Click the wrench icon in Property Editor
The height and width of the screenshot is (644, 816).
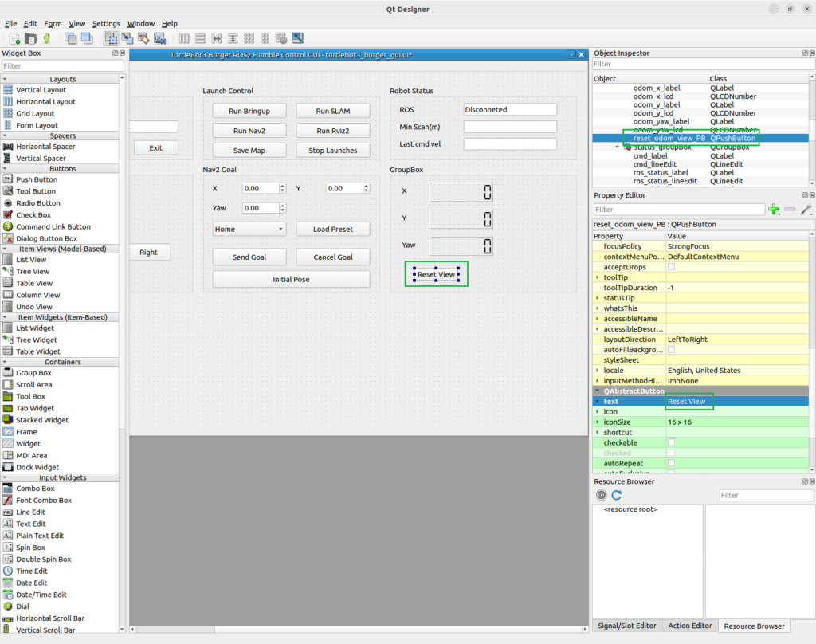806,210
